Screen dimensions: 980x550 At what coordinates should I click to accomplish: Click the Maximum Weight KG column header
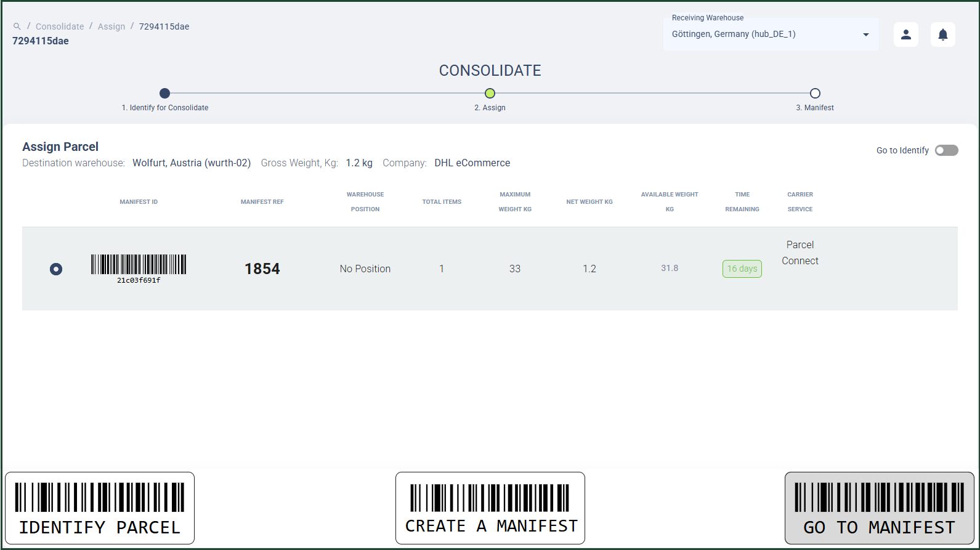[515, 202]
